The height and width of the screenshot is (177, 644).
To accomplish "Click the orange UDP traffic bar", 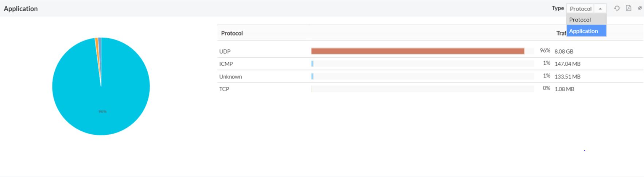I will 418,51.
